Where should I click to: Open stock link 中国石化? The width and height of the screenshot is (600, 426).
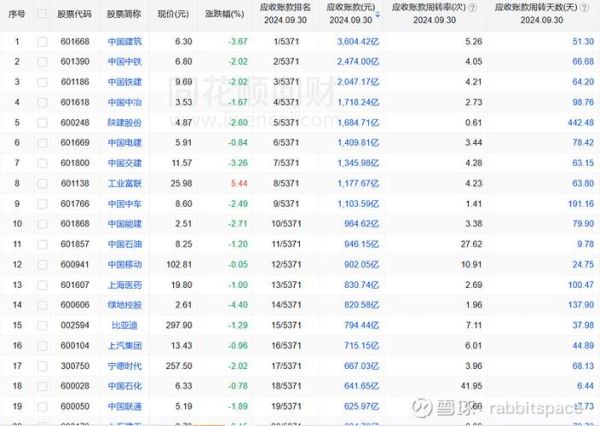[125, 386]
